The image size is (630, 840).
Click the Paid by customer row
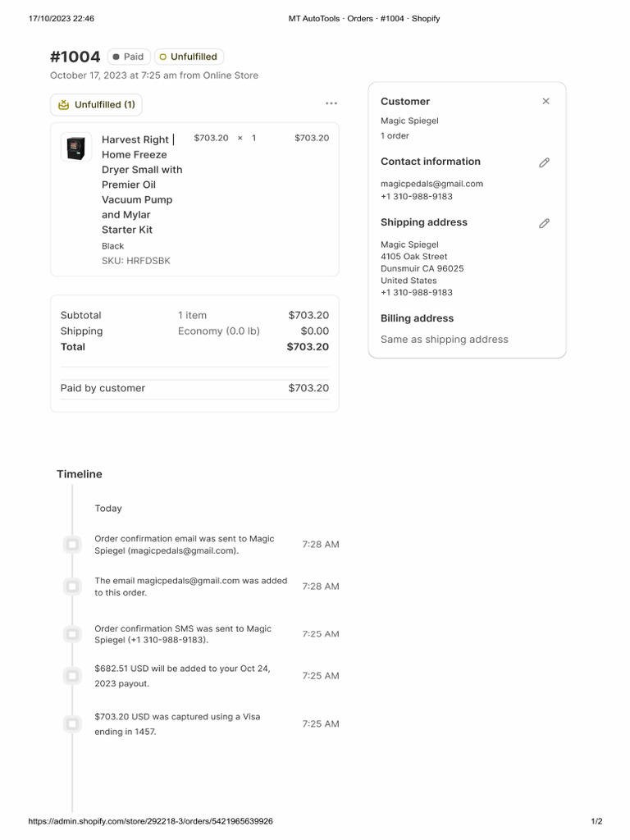(194, 388)
